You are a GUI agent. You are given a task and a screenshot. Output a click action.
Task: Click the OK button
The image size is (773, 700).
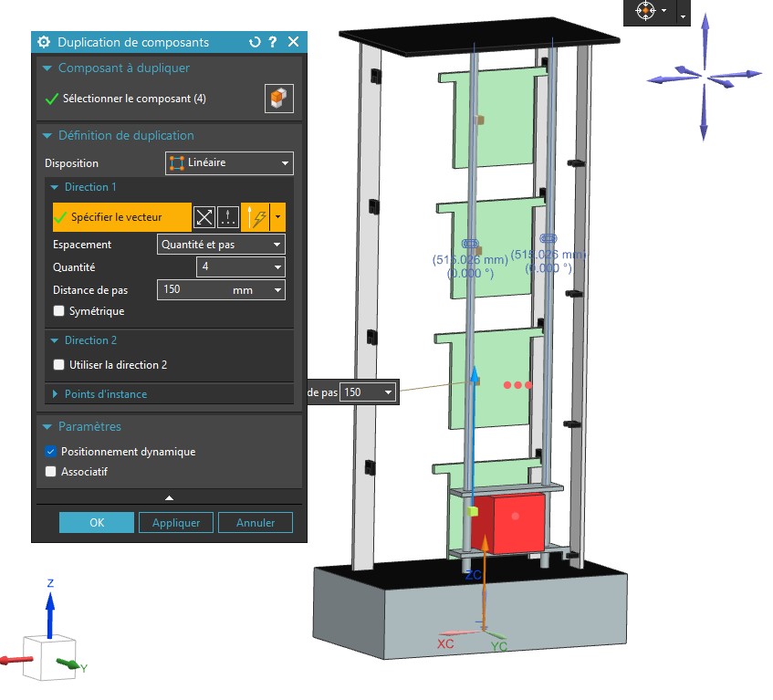[97, 523]
